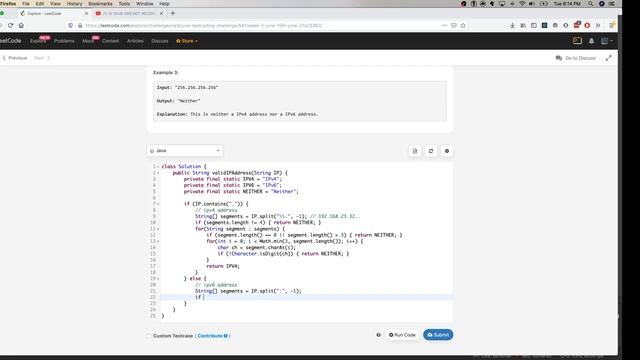Open the View menu
The image size is (640, 360).
(55, 4)
